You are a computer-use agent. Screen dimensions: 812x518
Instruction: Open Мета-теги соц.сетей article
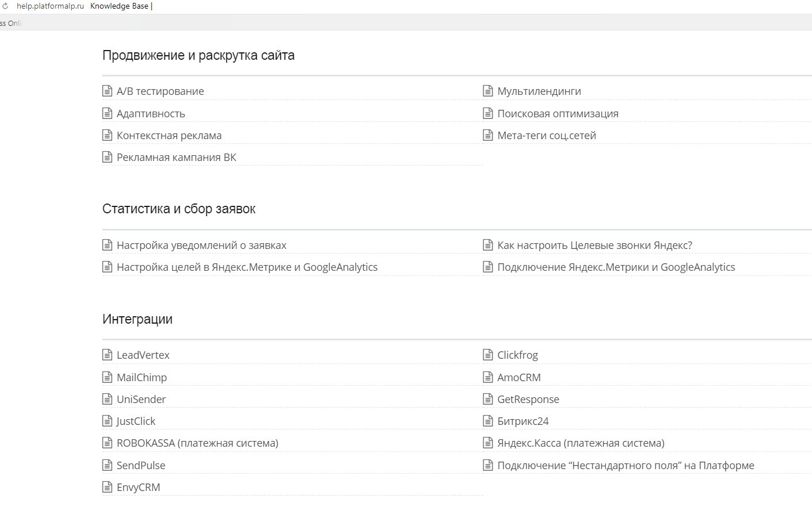coord(547,136)
